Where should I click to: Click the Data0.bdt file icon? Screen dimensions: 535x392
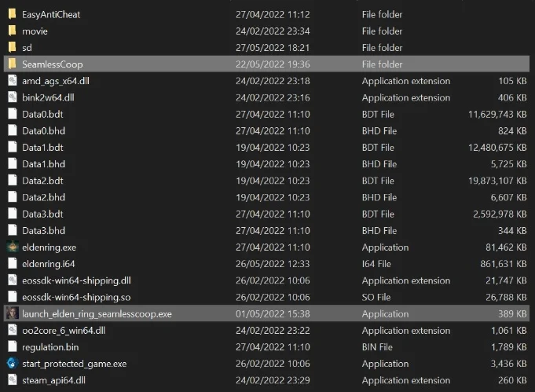12,114
